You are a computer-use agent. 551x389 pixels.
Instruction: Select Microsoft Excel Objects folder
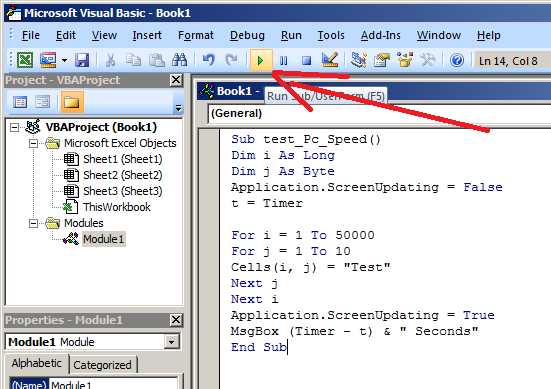coord(120,143)
